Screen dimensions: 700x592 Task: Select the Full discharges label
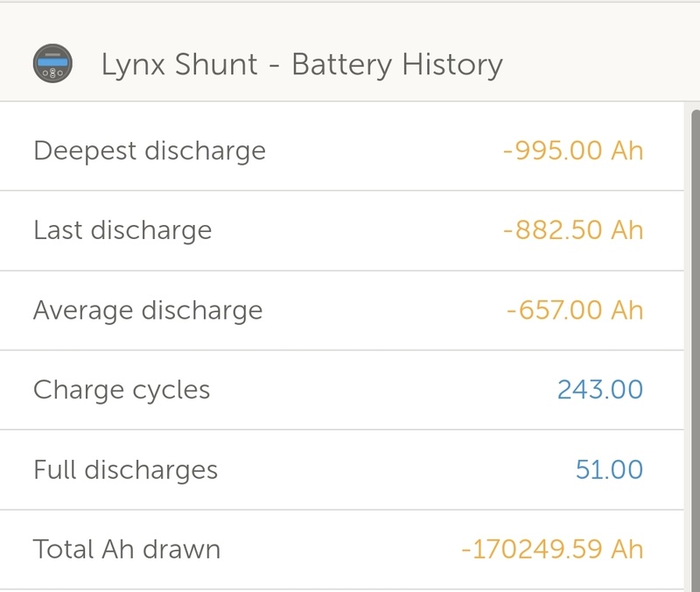coord(125,469)
